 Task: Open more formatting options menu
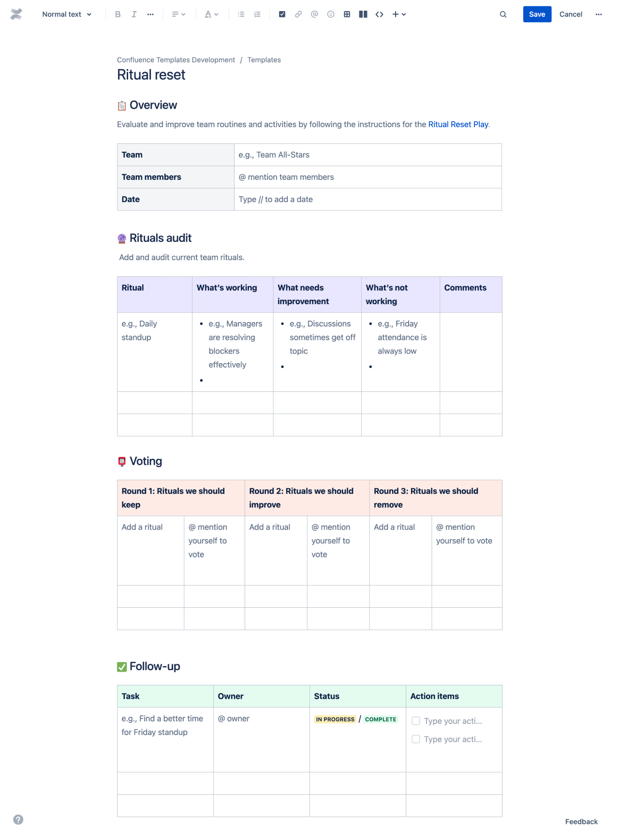(x=150, y=14)
